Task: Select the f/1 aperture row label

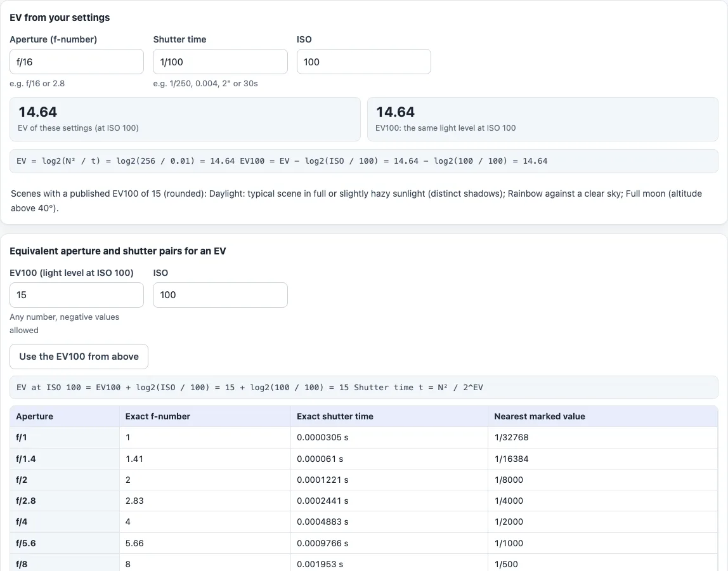Action: 22,438
